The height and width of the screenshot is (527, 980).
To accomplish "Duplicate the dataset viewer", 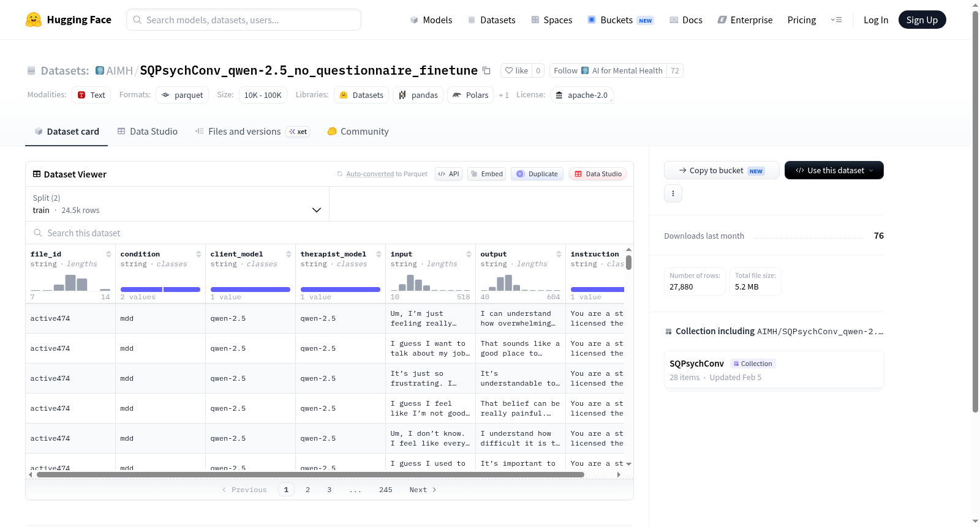I will pyautogui.click(x=537, y=174).
